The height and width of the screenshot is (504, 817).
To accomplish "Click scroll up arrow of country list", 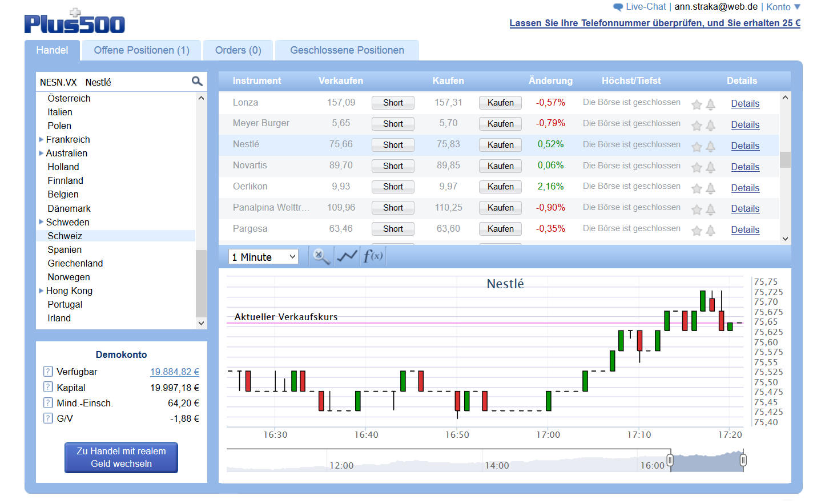I will [201, 98].
